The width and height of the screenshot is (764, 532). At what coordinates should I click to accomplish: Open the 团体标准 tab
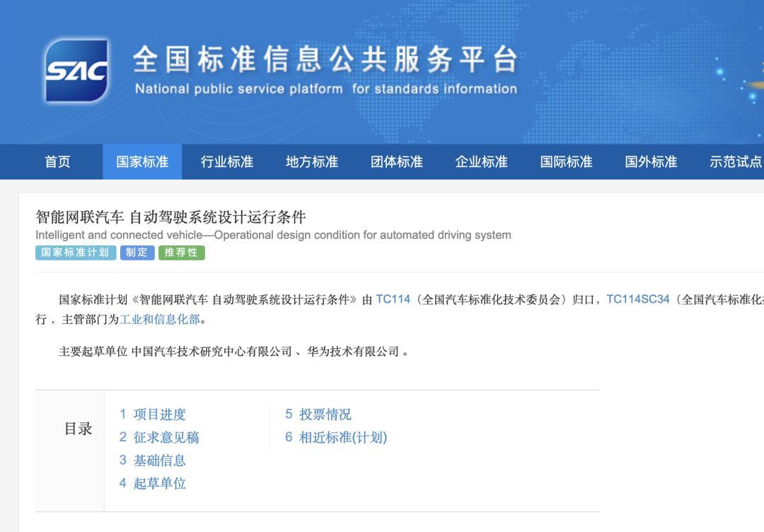397,162
